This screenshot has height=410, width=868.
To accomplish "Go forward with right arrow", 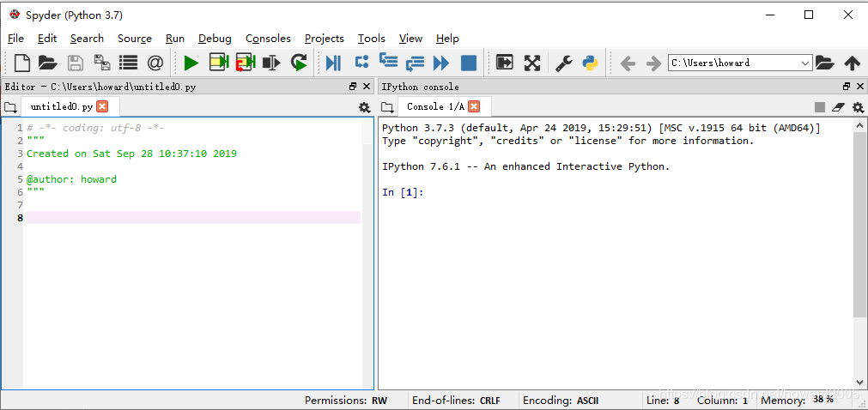I will point(653,63).
